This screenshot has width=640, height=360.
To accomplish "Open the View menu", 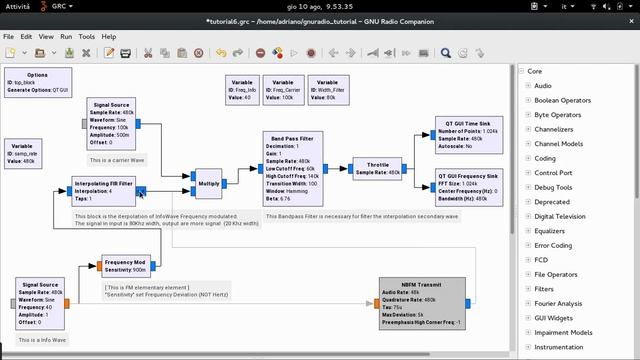I will pyautogui.click(x=46, y=36).
